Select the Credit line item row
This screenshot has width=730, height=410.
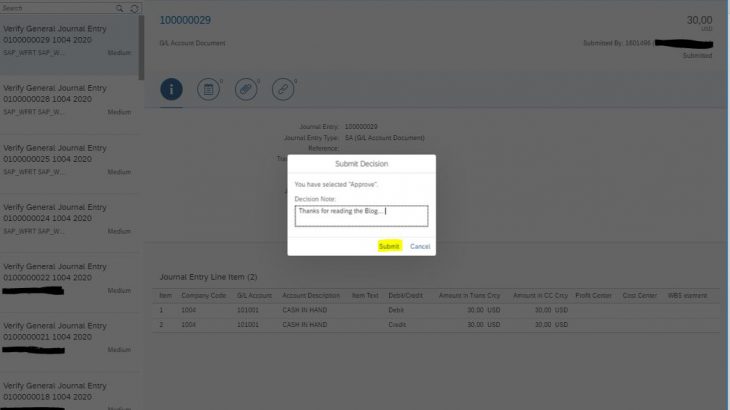[x=436, y=325]
